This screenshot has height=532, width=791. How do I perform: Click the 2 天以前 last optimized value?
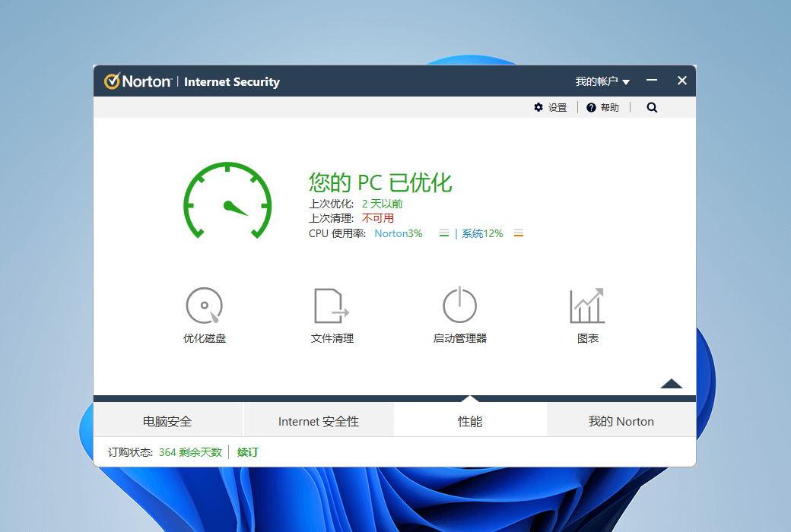pos(383,204)
